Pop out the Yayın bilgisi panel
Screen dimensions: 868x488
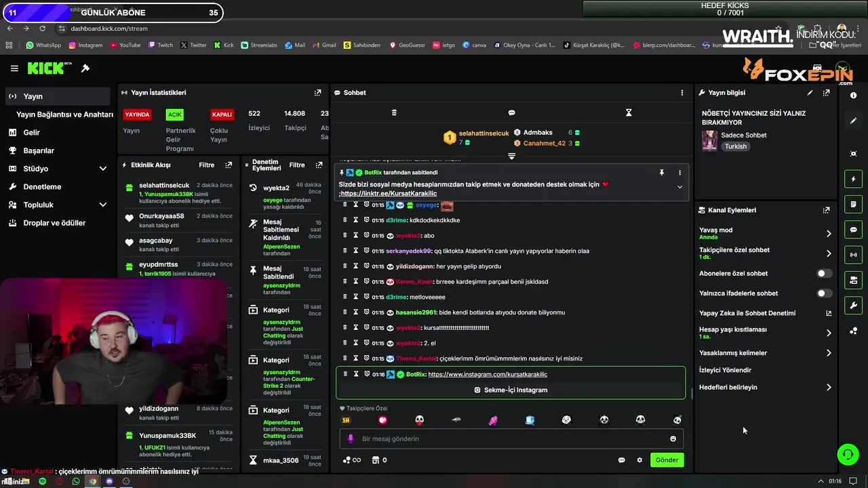[x=826, y=93]
